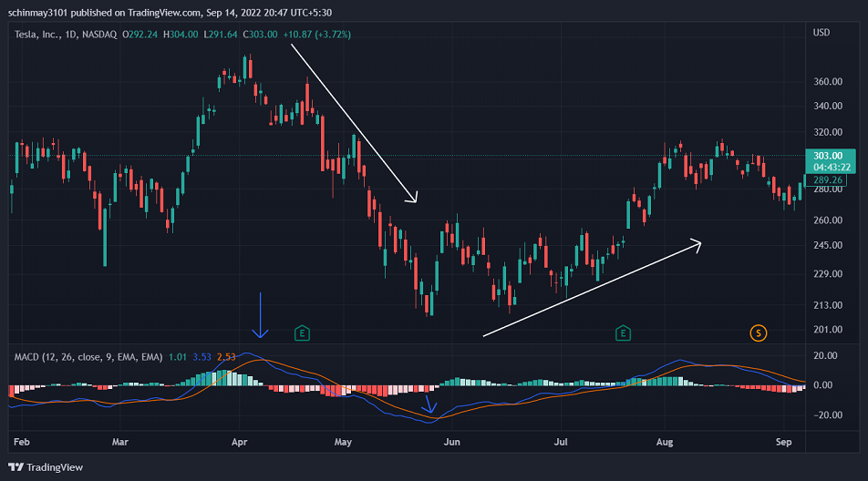The height and width of the screenshot is (481, 868).
Task: Click the TradingView logo
Action: click(x=46, y=467)
